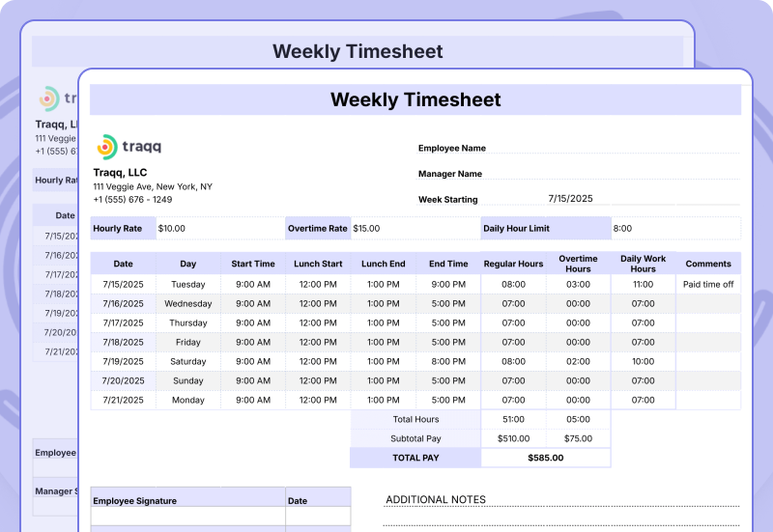This screenshot has height=532, width=773.
Task: Click the front Weekly Timesheet title
Action: pyautogui.click(x=415, y=99)
